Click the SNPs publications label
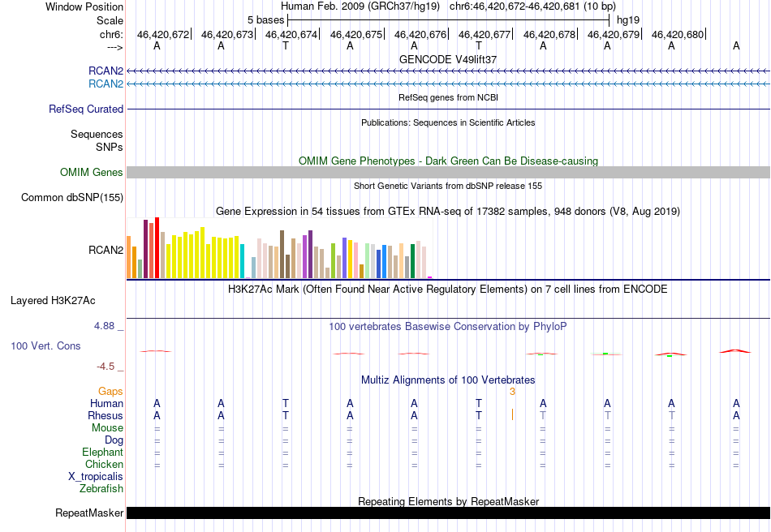Screen dimensions: 771x532 [110, 147]
